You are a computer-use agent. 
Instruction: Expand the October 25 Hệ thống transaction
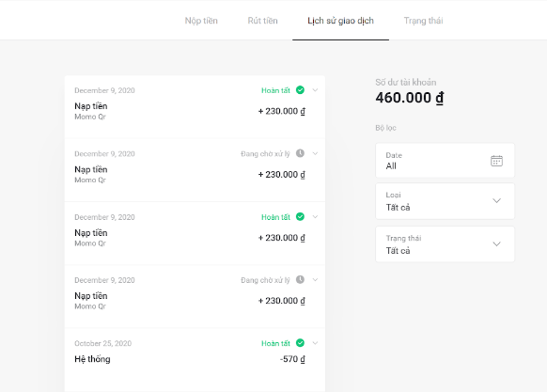315,343
